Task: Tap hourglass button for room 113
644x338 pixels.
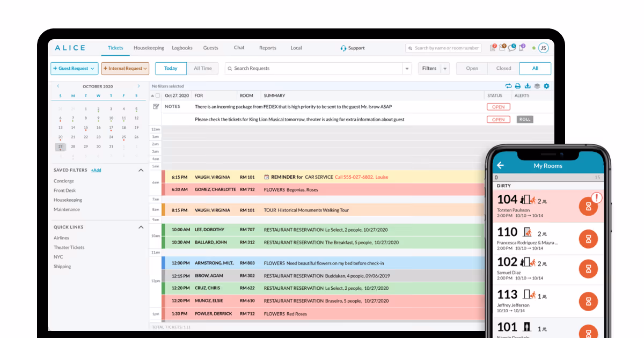Action: (x=588, y=302)
